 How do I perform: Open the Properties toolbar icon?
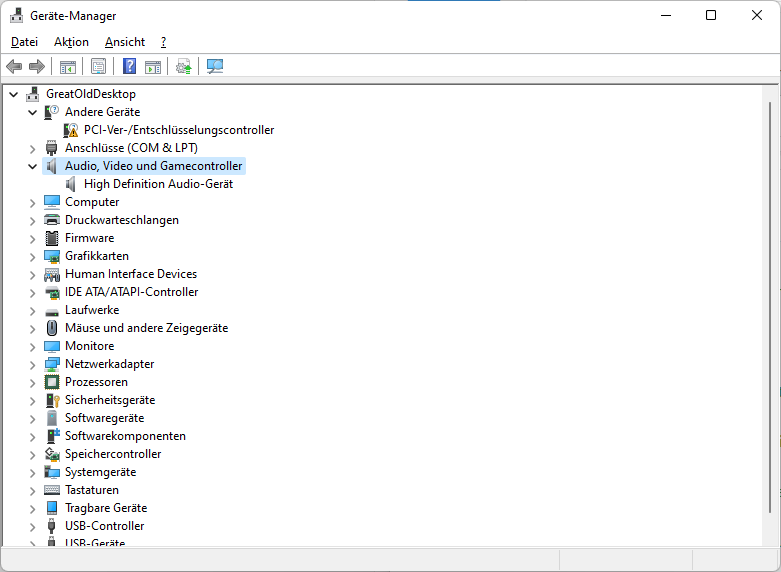(99, 66)
